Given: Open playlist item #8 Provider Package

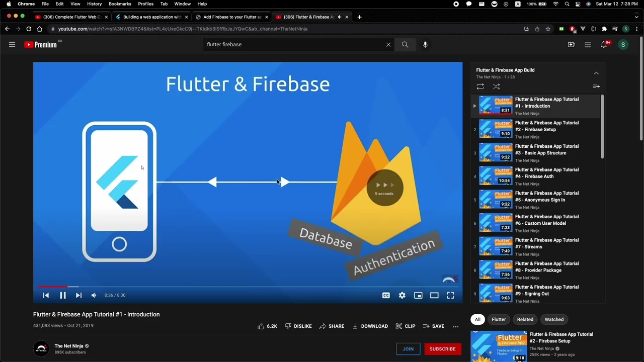Looking at the screenshot, I should [x=536, y=270].
